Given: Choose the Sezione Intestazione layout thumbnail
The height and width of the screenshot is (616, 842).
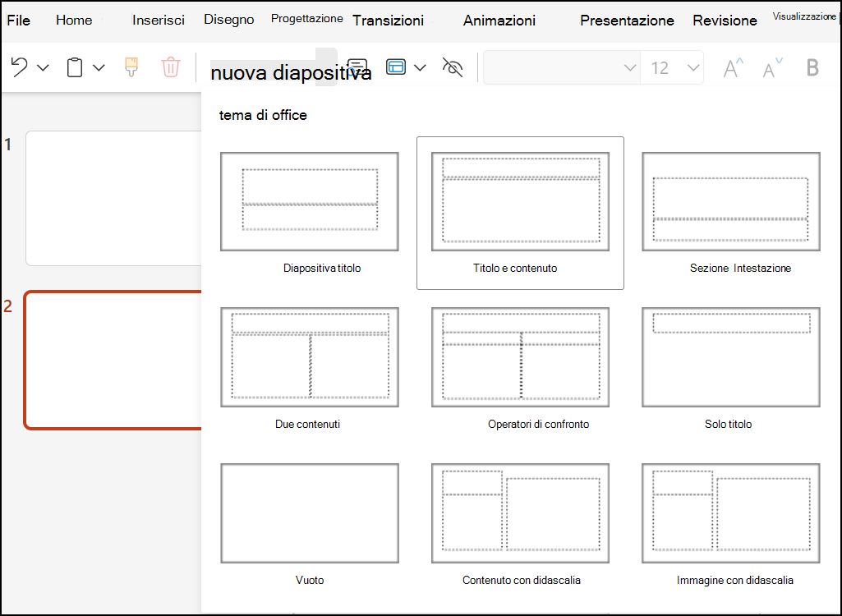Looking at the screenshot, I should click(x=731, y=201).
